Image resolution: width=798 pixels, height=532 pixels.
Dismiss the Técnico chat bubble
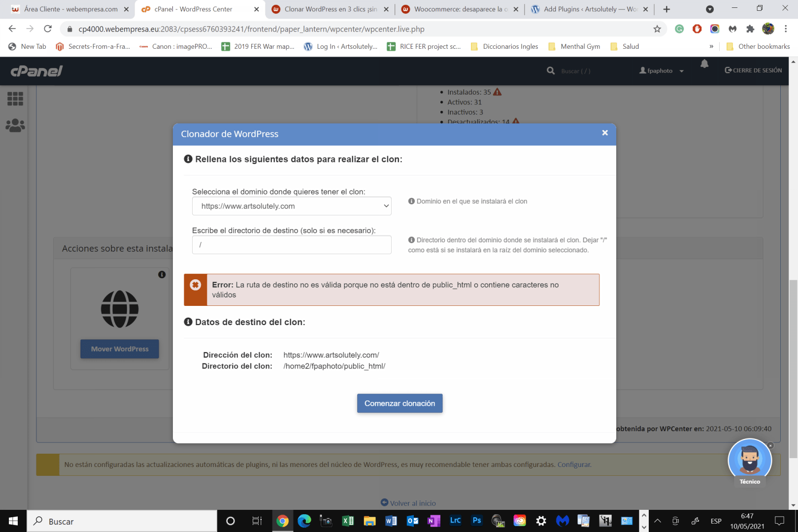771,445
